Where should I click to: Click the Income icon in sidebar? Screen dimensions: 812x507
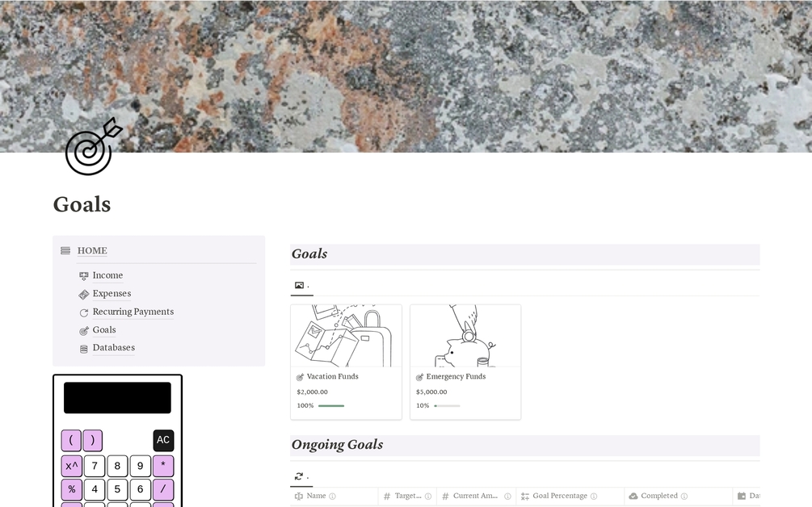click(x=83, y=276)
